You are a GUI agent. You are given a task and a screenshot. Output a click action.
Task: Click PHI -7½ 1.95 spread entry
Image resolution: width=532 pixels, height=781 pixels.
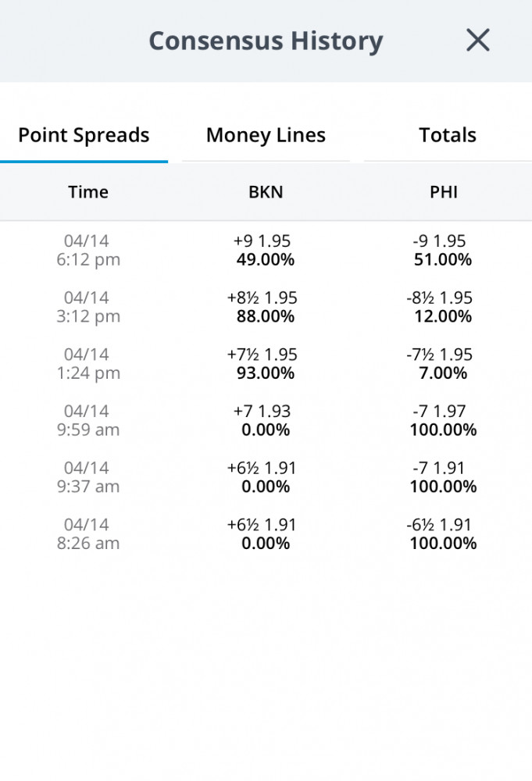tap(439, 355)
